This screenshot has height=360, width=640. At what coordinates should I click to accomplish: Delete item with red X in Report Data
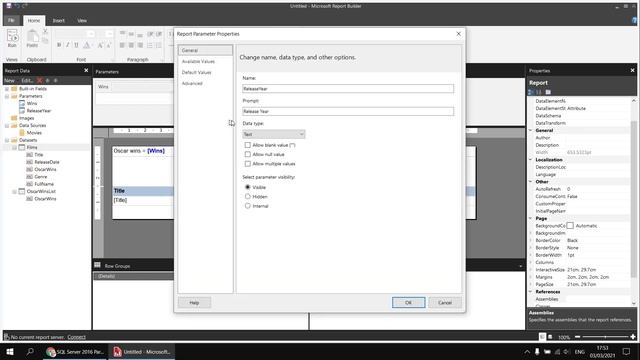(x=40, y=80)
